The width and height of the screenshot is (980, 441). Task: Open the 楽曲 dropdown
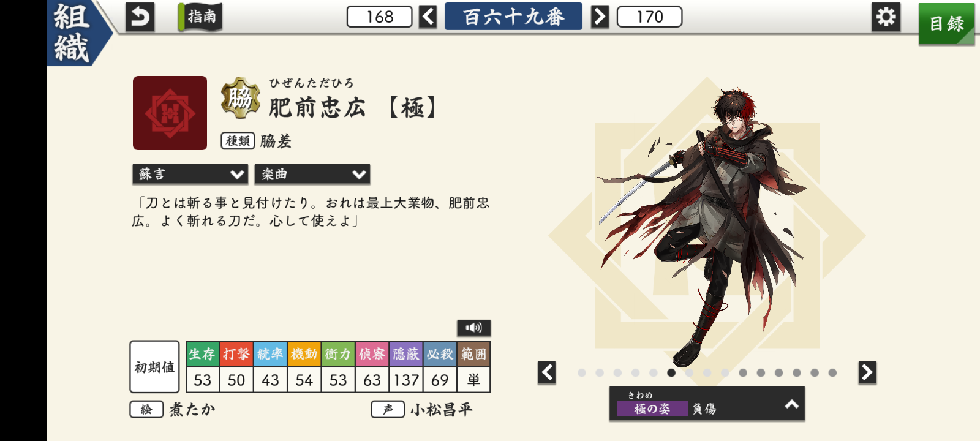312,174
